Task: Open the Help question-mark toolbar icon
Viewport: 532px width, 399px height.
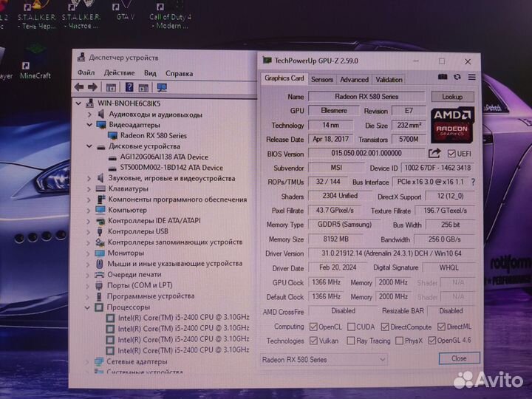Action: click(129, 87)
